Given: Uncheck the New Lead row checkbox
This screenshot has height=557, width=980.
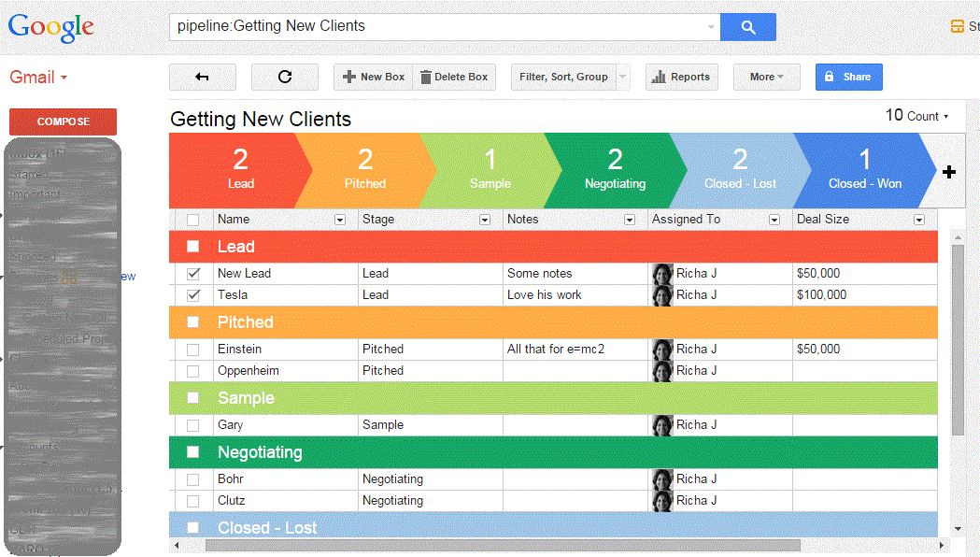Looking at the screenshot, I should click(193, 274).
